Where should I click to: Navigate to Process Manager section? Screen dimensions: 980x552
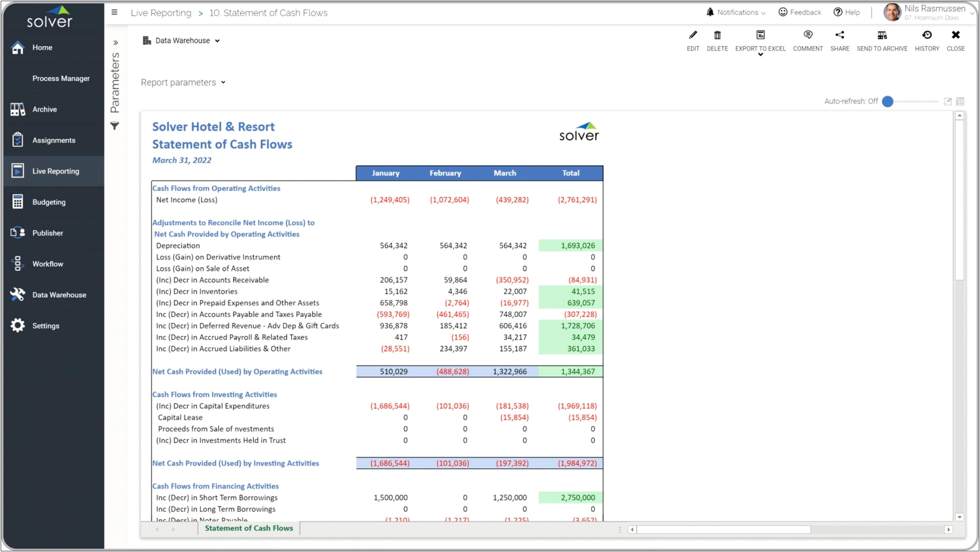(x=61, y=78)
